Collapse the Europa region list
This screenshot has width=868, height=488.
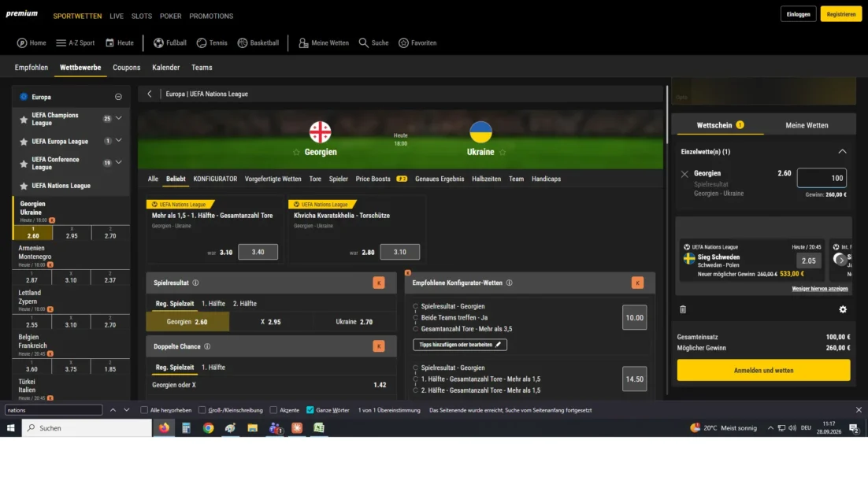(x=118, y=97)
